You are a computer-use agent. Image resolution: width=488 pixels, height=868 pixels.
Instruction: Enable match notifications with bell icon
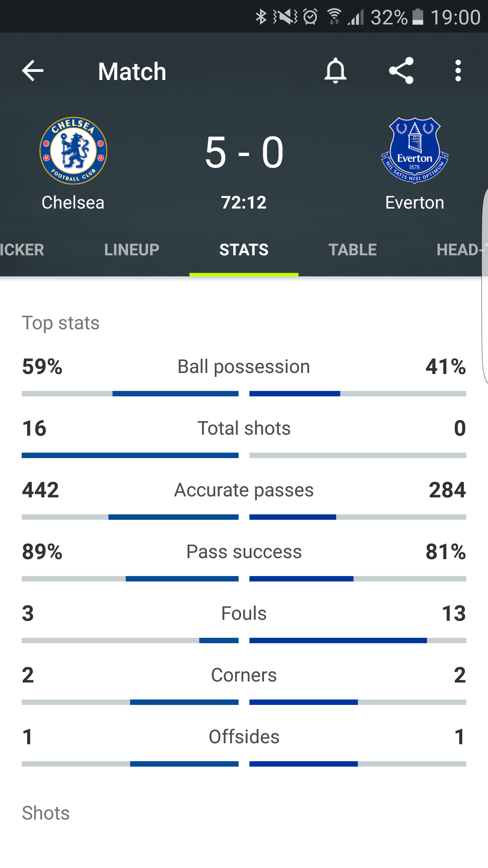[335, 71]
